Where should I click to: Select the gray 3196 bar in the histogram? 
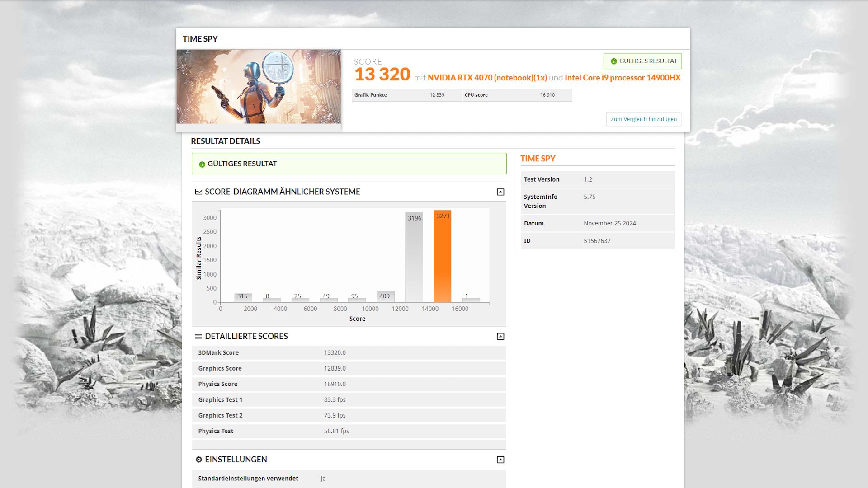[414, 258]
